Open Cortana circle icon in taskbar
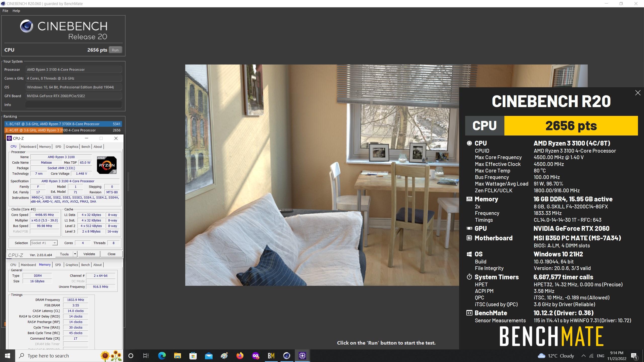Viewport: 644px width, 362px height. click(x=131, y=356)
